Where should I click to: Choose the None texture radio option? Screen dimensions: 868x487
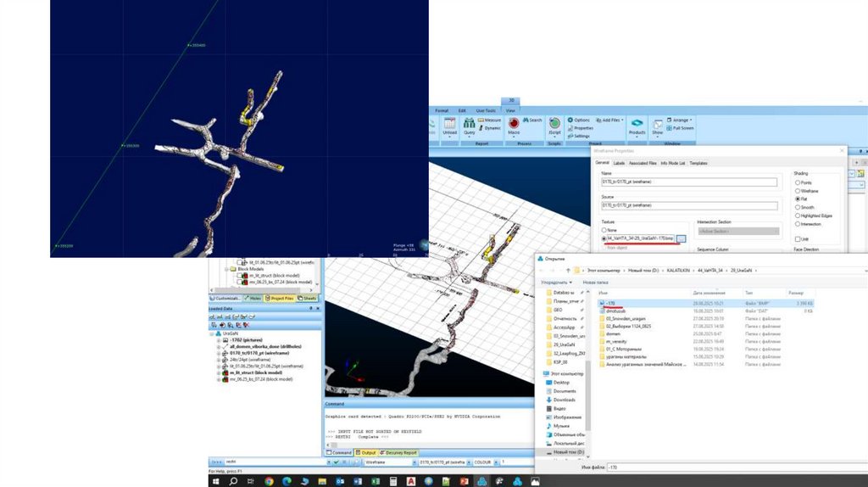(605, 230)
